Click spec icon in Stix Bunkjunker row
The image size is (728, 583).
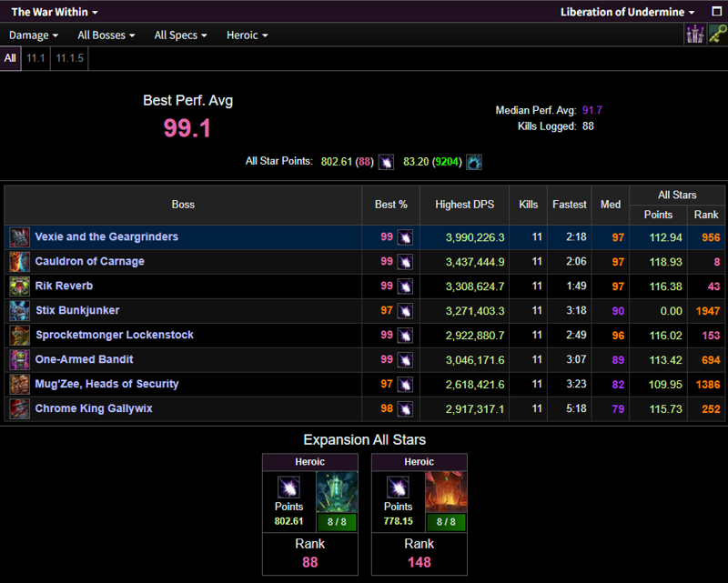405,311
